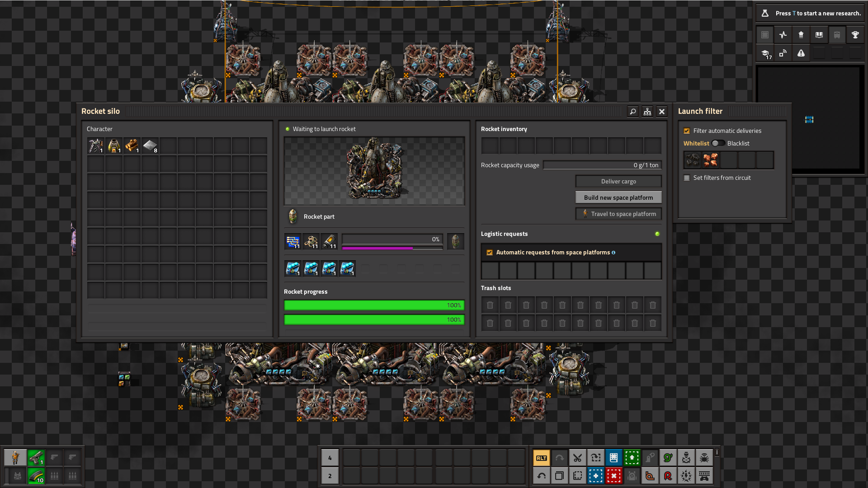The height and width of the screenshot is (488, 868).
Task: Click first Trash slot
Action: coord(490,305)
